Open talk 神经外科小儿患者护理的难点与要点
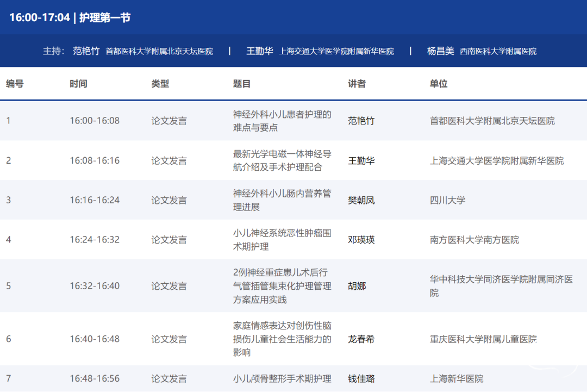This screenshot has width=587, height=392. coord(282,121)
